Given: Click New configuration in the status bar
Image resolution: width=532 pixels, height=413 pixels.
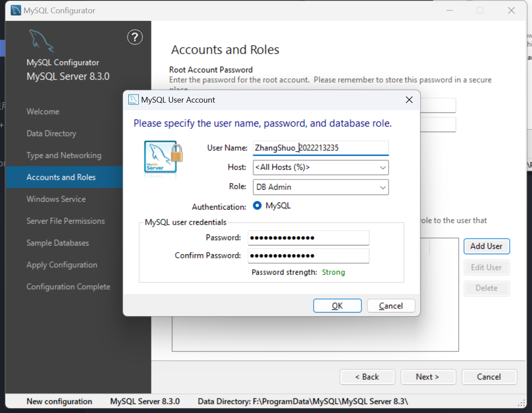Looking at the screenshot, I should pos(59,402).
